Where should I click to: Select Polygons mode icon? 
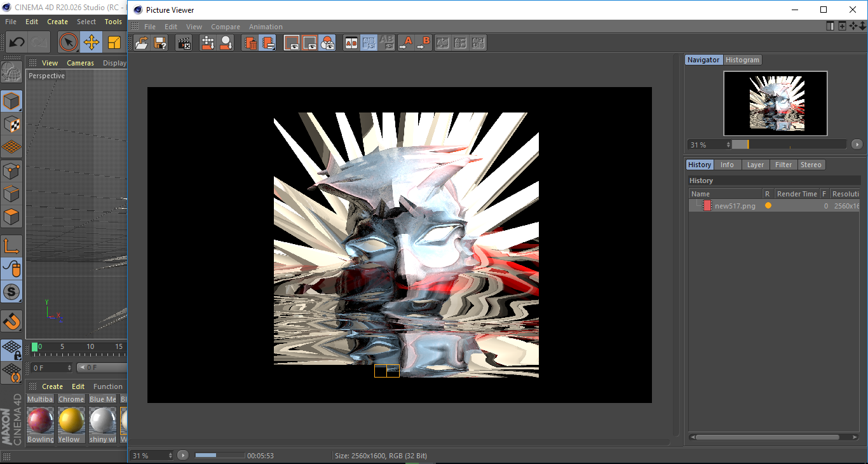[x=11, y=217]
